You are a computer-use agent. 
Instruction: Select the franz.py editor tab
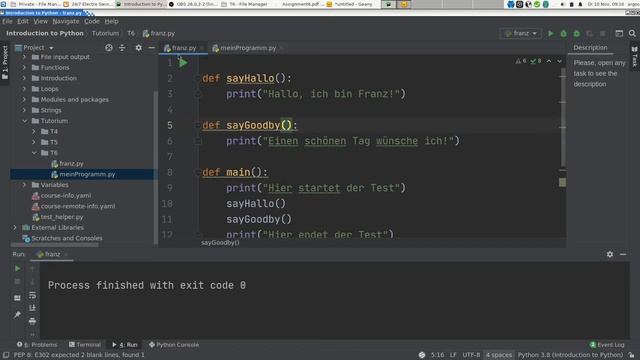tap(184, 48)
